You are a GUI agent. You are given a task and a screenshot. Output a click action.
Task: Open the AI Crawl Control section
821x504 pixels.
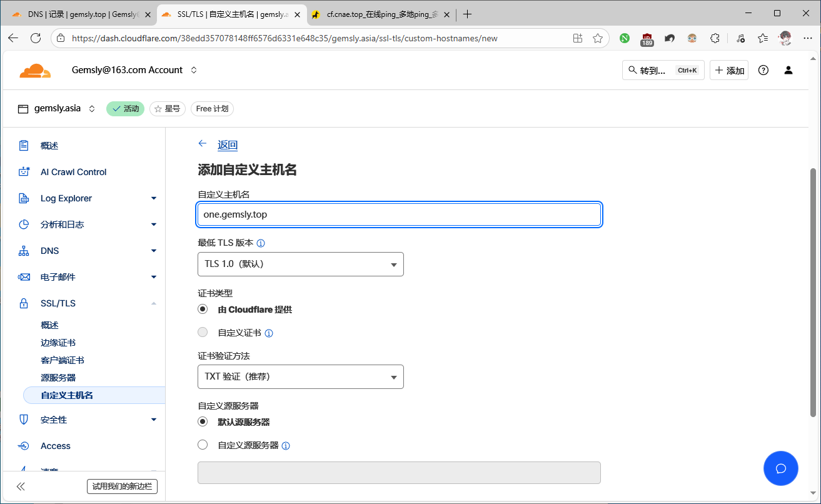coord(73,171)
